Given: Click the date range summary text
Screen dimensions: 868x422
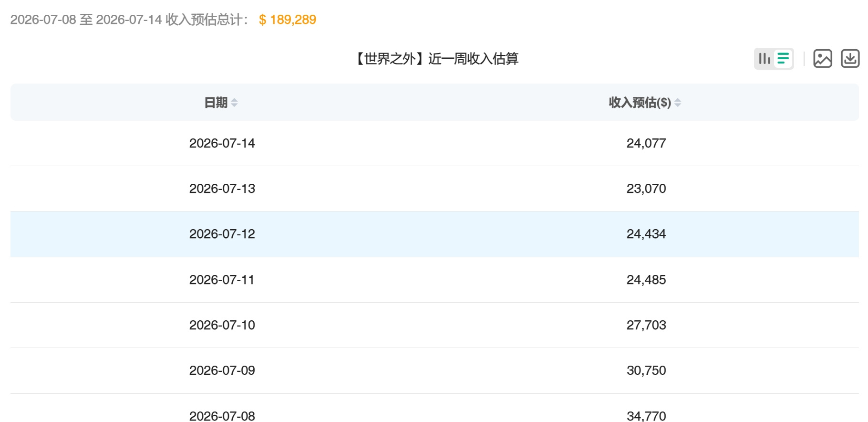Looking at the screenshot, I should coord(129,20).
